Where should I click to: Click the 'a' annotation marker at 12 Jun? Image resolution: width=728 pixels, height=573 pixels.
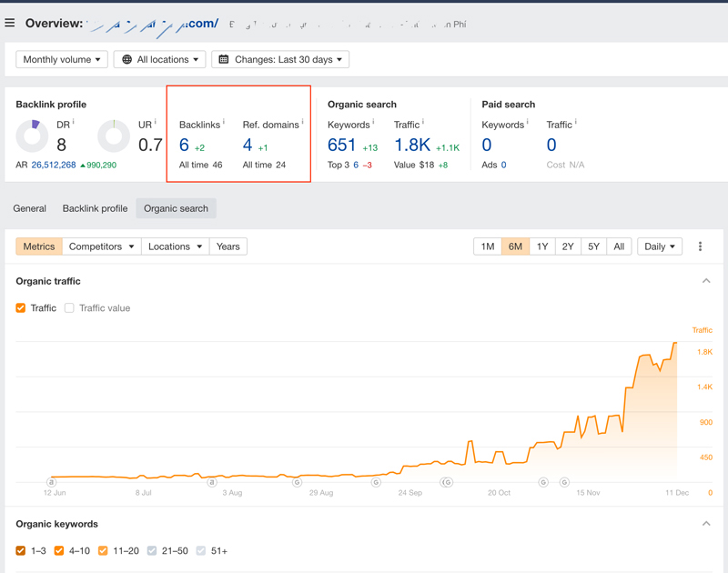(51, 483)
